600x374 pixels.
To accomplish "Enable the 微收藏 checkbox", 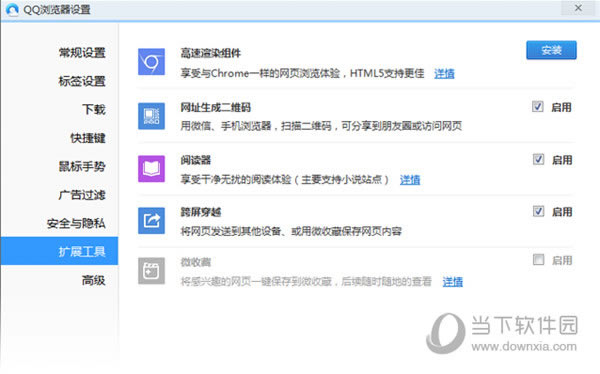I will pyautogui.click(x=538, y=260).
